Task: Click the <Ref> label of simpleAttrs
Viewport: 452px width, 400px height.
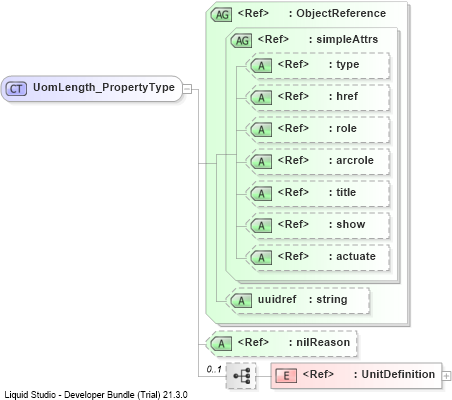Action: pos(273,39)
